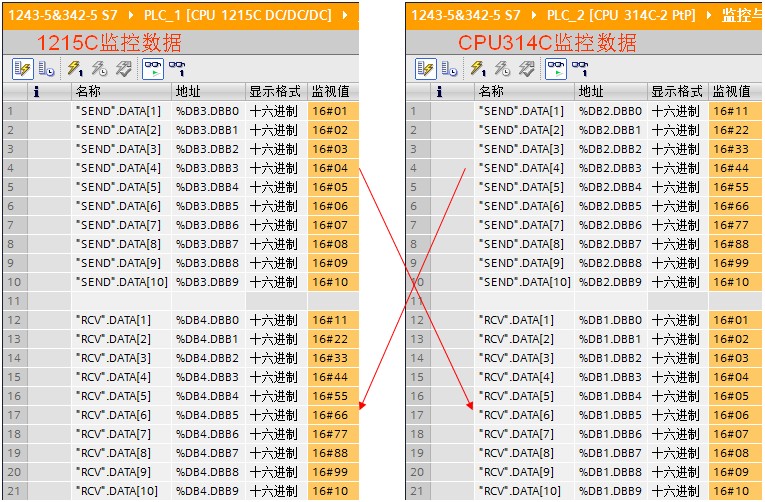Open breadcrumb arrow after 1243-5&342-5 S7 in right window
765x502 pixels.
[x=534, y=16]
